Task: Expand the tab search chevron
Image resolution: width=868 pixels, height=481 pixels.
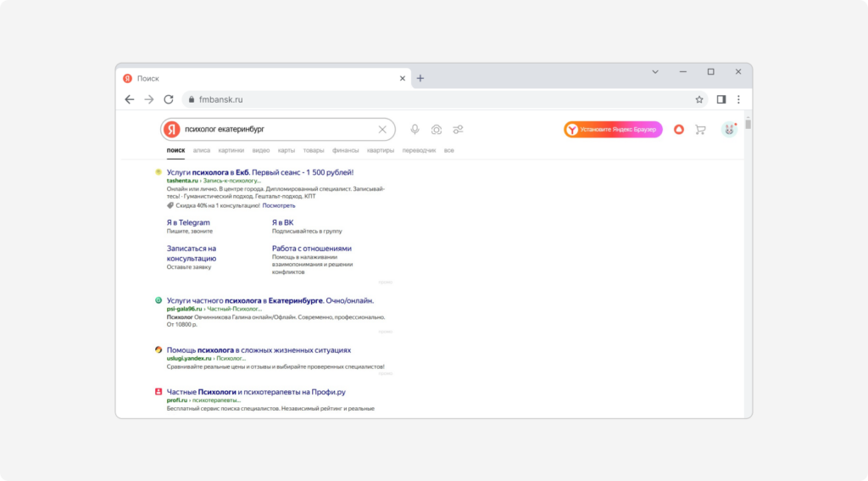Action: coord(655,72)
